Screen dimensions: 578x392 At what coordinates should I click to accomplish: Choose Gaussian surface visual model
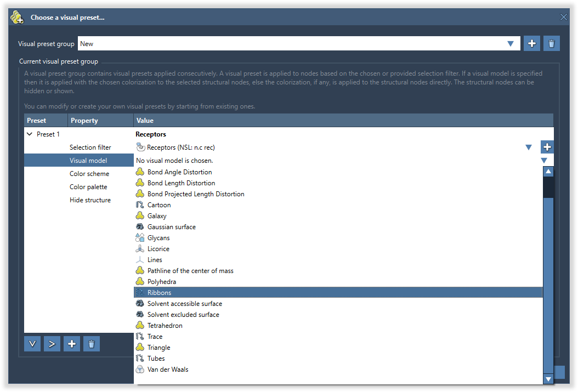tap(171, 227)
